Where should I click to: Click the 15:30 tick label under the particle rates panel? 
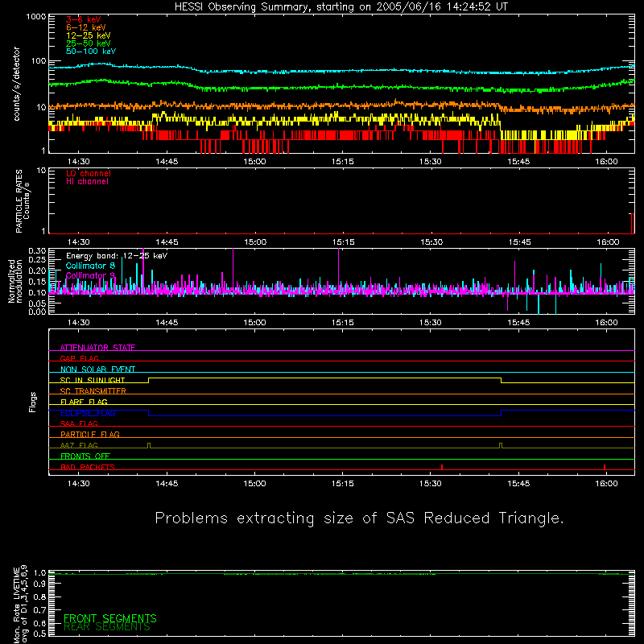[431, 242]
